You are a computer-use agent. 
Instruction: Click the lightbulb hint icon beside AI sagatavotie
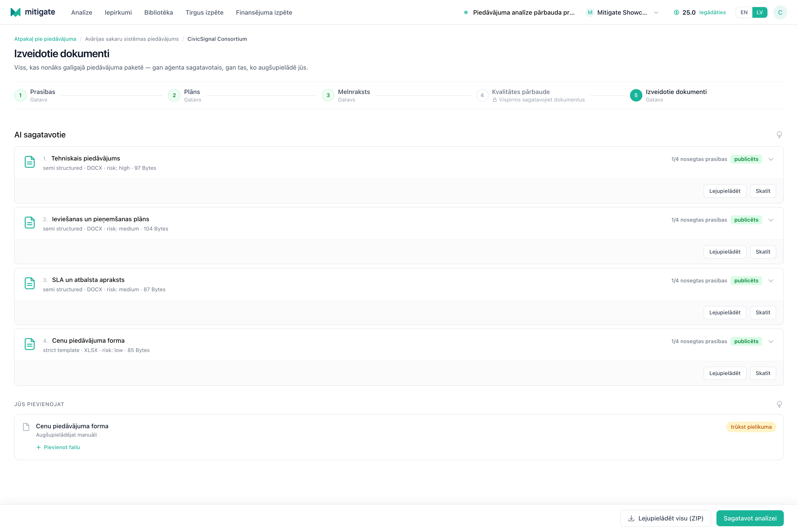(x=779, y=135)
